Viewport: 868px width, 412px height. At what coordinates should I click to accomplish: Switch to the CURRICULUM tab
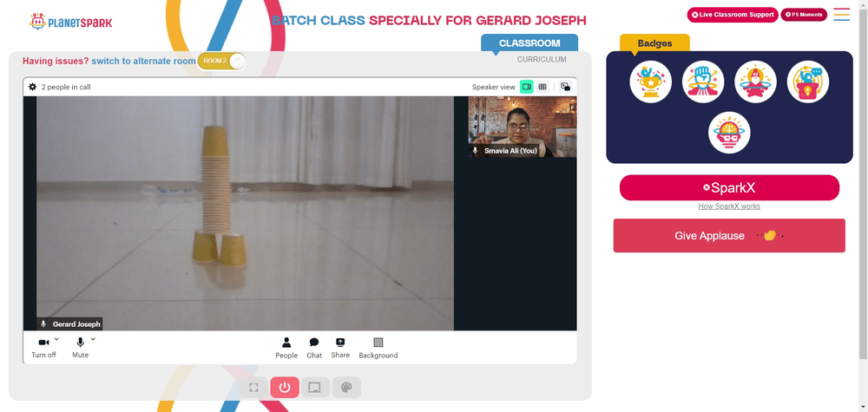tap(542, 59)
